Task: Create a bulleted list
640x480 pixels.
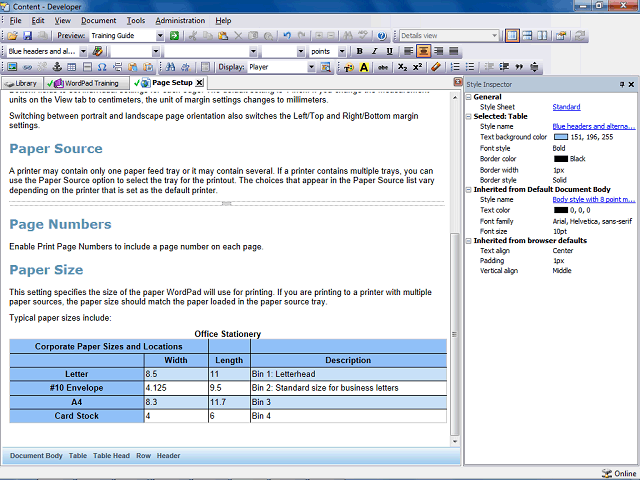Action: point(470,67)
